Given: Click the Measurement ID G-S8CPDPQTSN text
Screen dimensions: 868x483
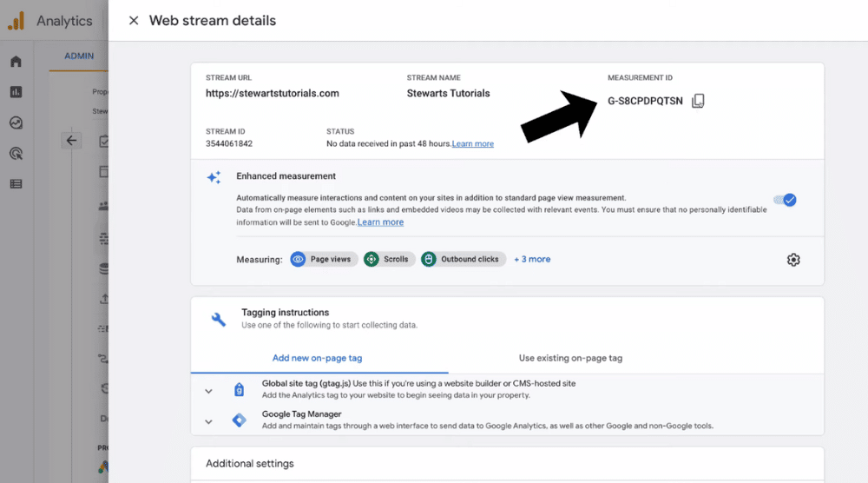Looking at the screenshot, I should click(x=646, y=101).
